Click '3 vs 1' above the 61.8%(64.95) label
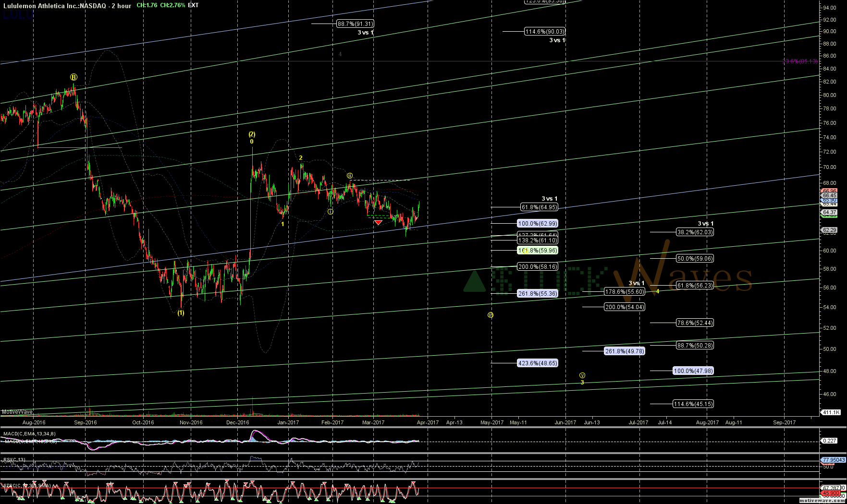Screen dimensions: 847x504 click(550, 199)
